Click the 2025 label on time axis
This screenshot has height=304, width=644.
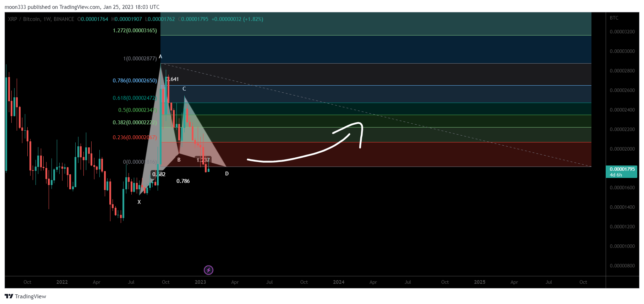pos(480,282)
